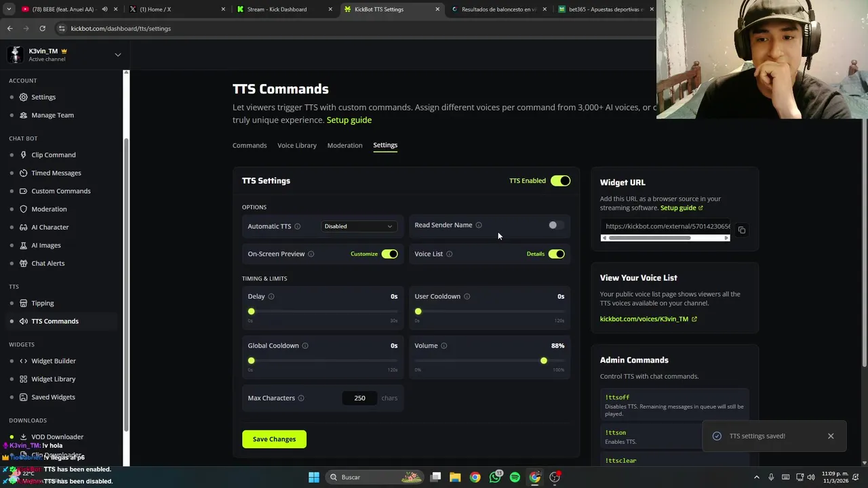Viewport: 868px width, 488px height.
Task: Click Details next to Voice List
Action: tap(536, 254)
